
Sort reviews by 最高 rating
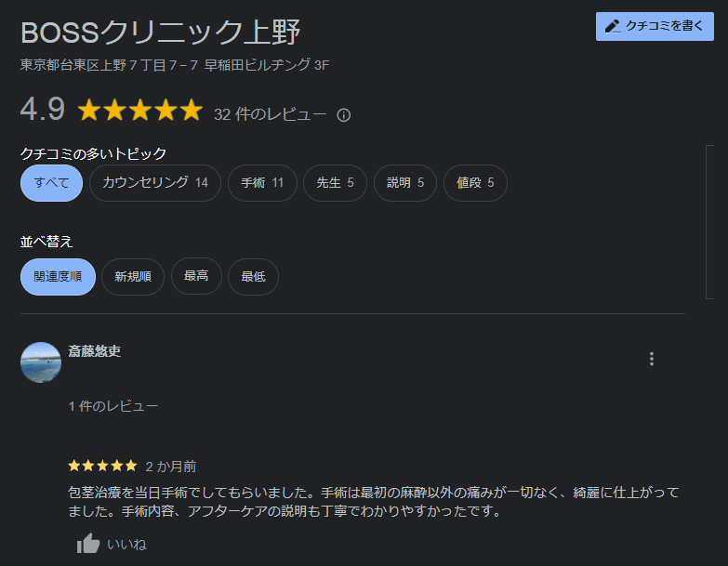pos(196,277)
